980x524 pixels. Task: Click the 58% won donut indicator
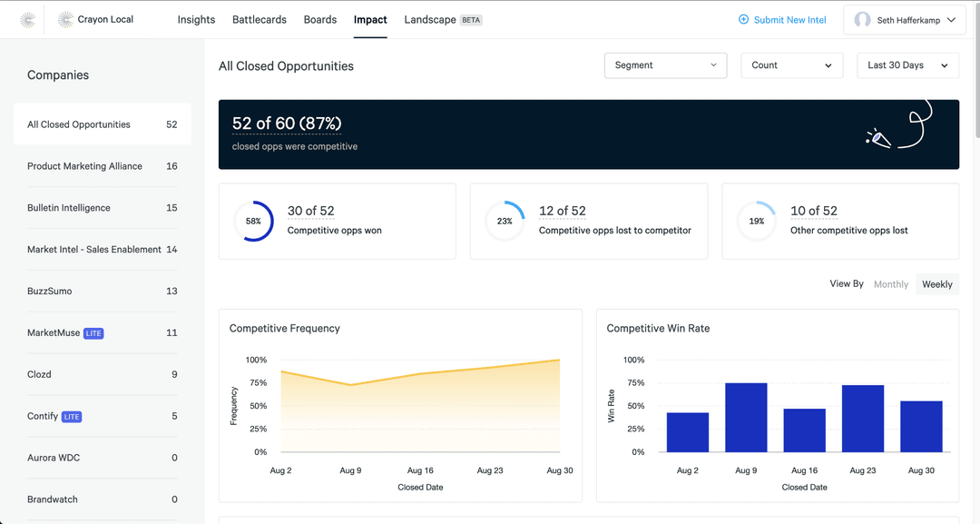(x=253, y=222)
